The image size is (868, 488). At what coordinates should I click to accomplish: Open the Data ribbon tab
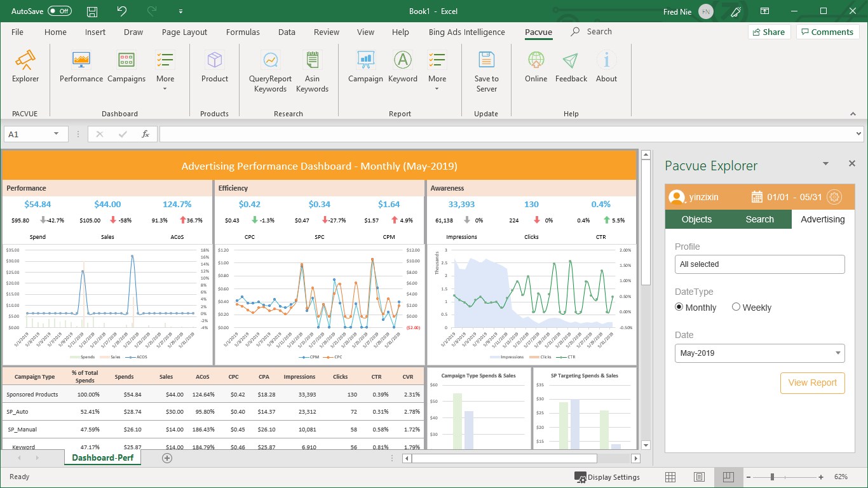pos(287,32)
